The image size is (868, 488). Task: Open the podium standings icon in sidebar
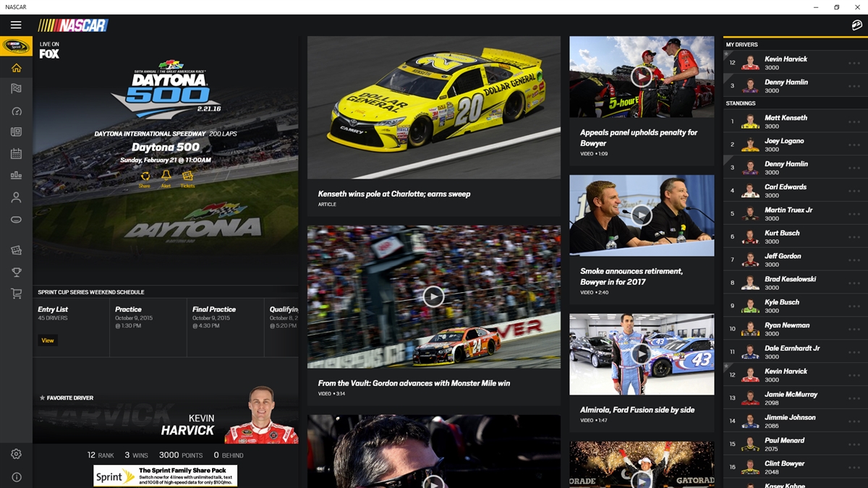[x=16, y=176]
